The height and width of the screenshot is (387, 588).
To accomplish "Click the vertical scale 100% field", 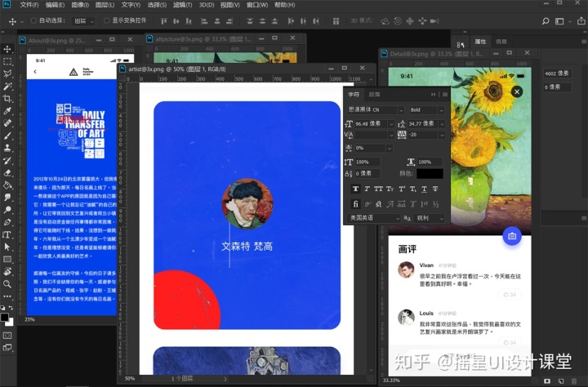I will (367, 162).
